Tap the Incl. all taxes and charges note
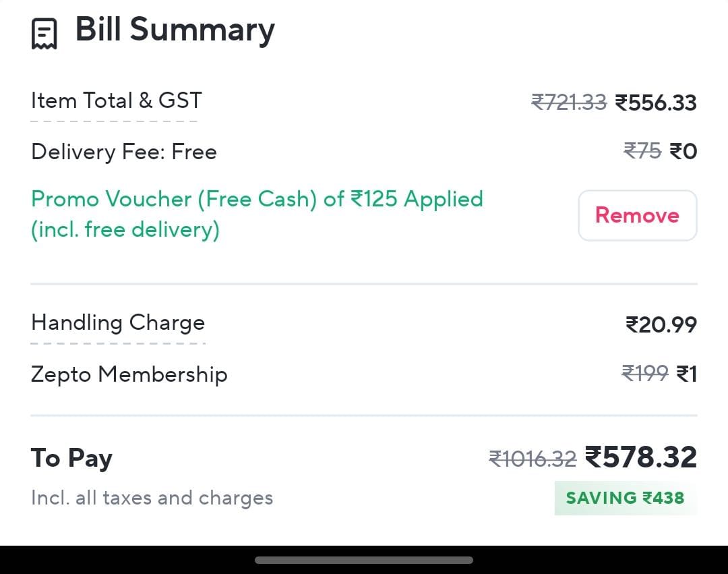The image size is (728, 574). (x=152, y=498)
